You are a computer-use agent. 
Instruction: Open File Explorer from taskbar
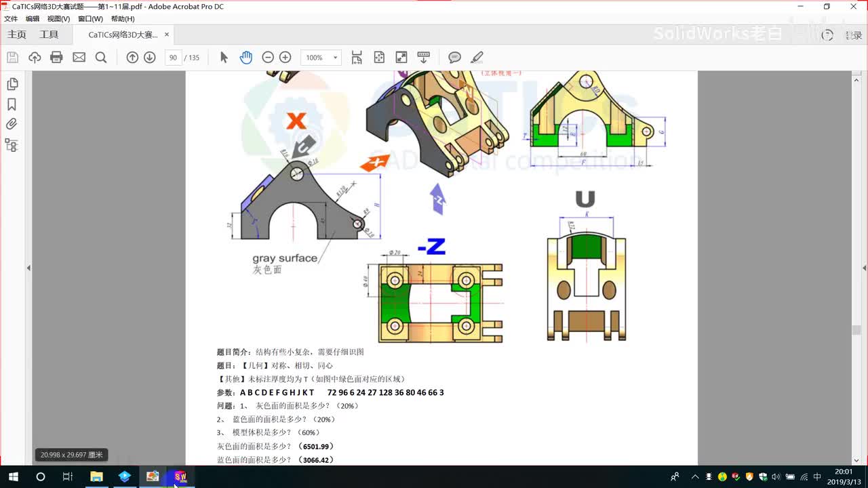(96, 476)
